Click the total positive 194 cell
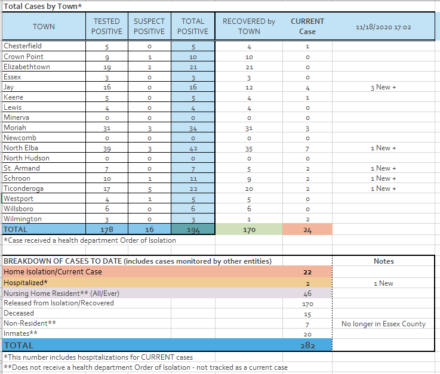The width and height of the screenshot is (440, 374). click(193, 229)
